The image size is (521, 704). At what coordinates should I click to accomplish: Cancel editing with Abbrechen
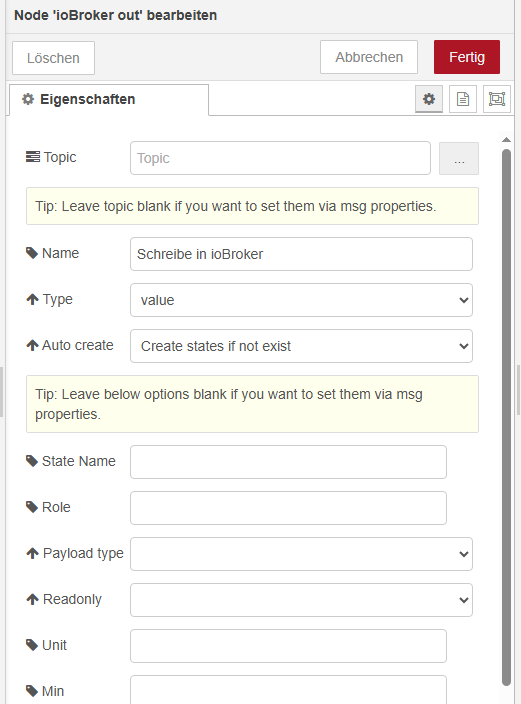click(369, 57)
